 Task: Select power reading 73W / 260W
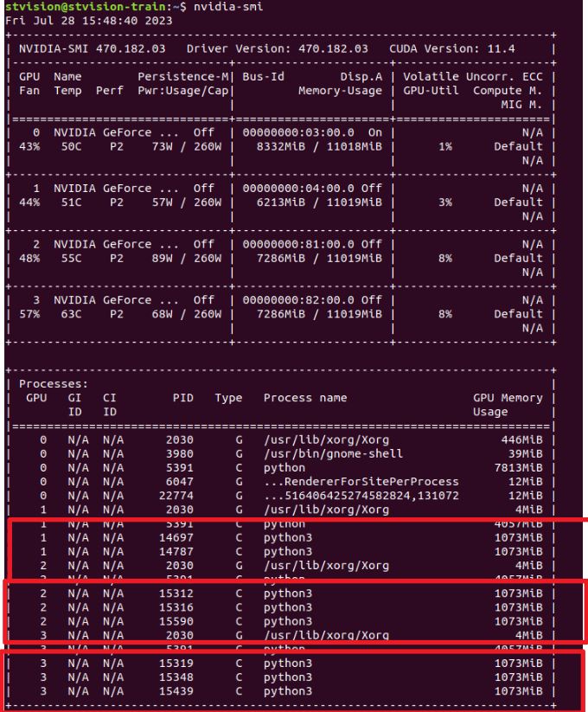coord(187,147)
